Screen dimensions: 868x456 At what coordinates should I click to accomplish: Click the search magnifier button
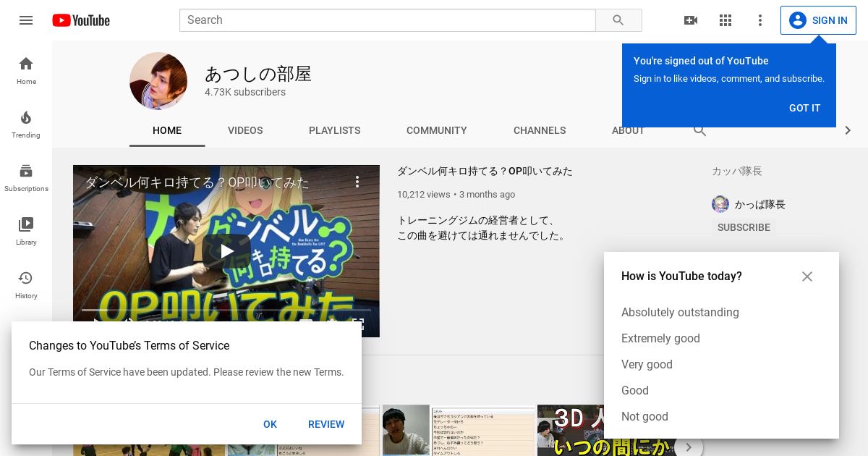(618, 20)
